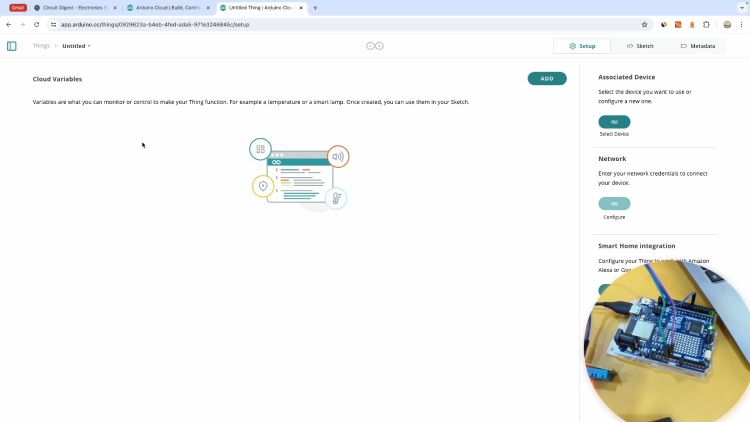Add a new cloud variable
The image size is (750, 422).
[x=547, y=78]
